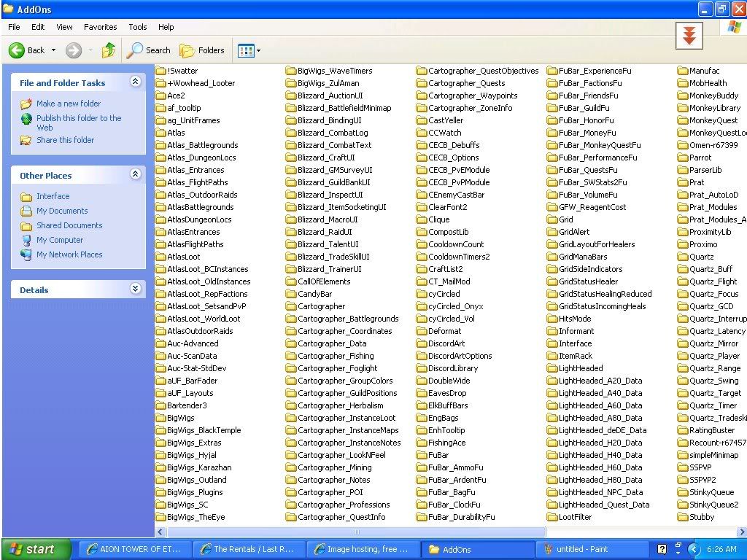The height and width of the screenshot is (560, 747).
Task: Select Auc-Advanced folder name
Action: point(193,344)
